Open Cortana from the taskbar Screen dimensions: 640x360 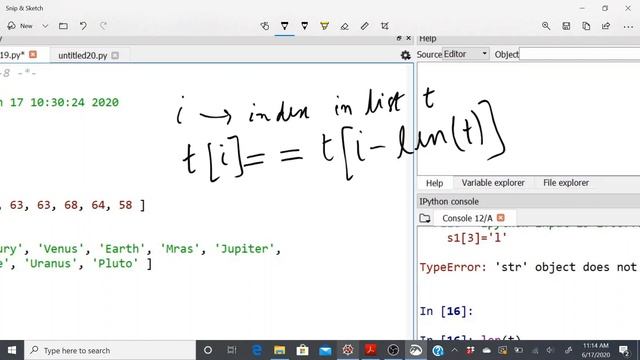tap(208, 350)
